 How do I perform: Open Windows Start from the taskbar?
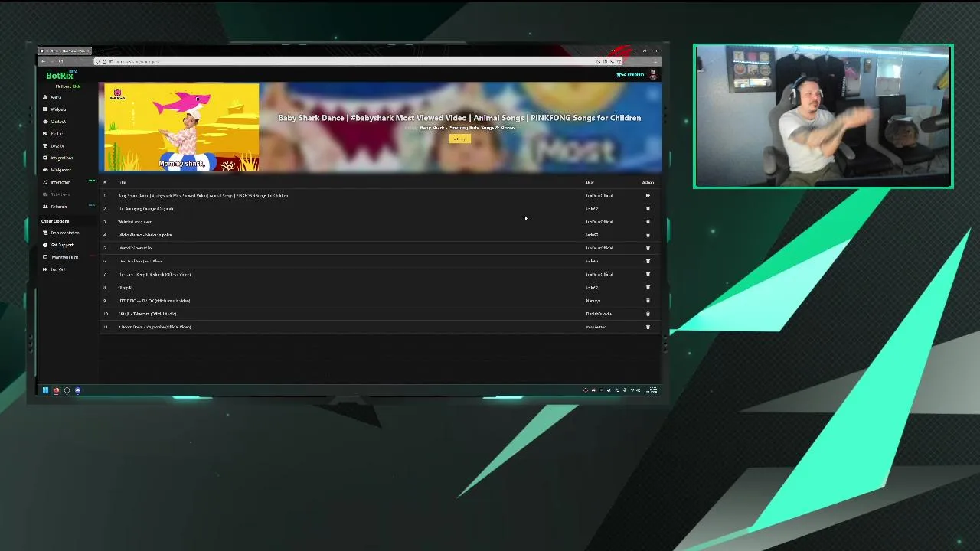[x=45, y=390]
